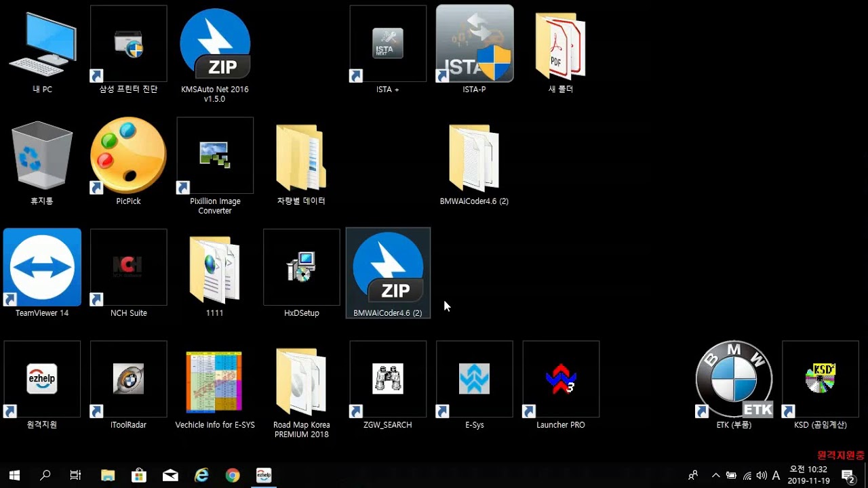Launch Internet Explorer from the taskbar
Screen dimensions: 868x488
pyautogui.click(x=201, y=475)
